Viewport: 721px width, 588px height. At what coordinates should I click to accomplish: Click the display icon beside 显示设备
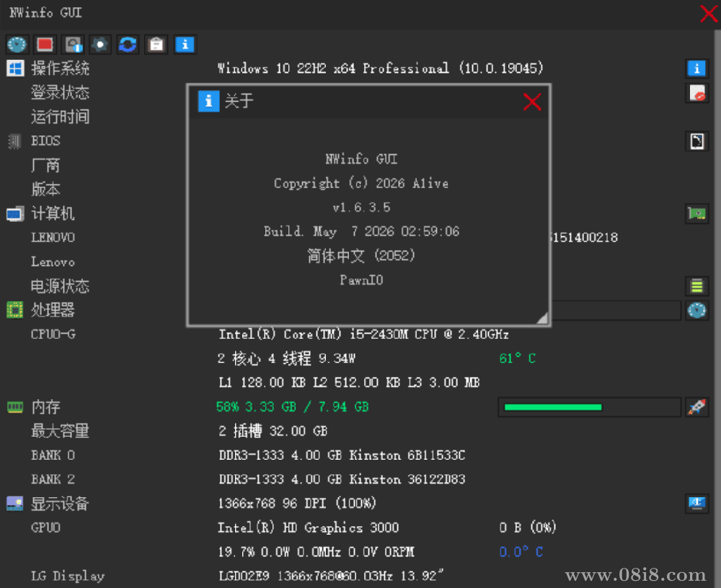(14, 504)
